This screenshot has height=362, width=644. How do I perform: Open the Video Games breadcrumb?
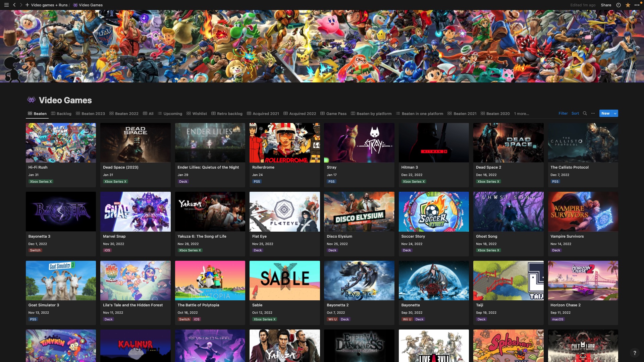[x=88, y=5]
